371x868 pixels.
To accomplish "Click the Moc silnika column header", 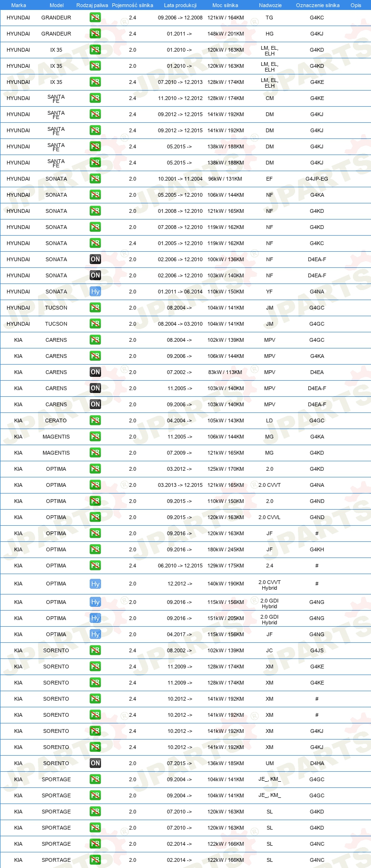I will 225,5.
